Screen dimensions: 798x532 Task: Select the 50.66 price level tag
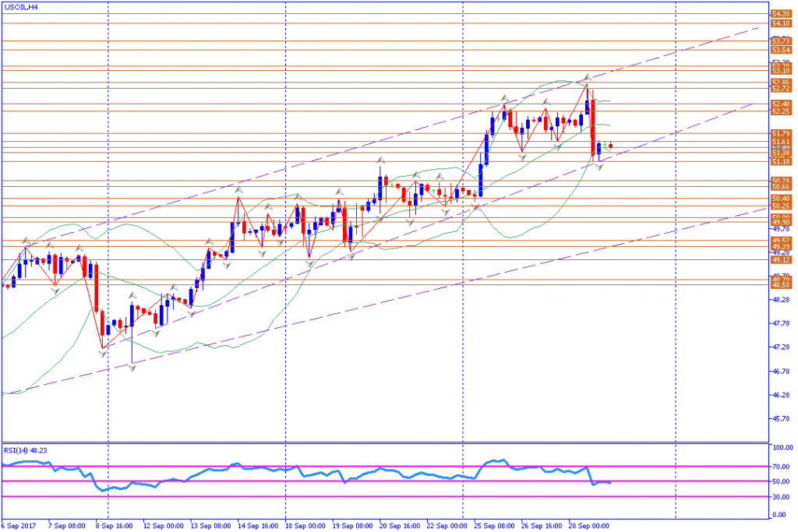(x=781, y=187)
